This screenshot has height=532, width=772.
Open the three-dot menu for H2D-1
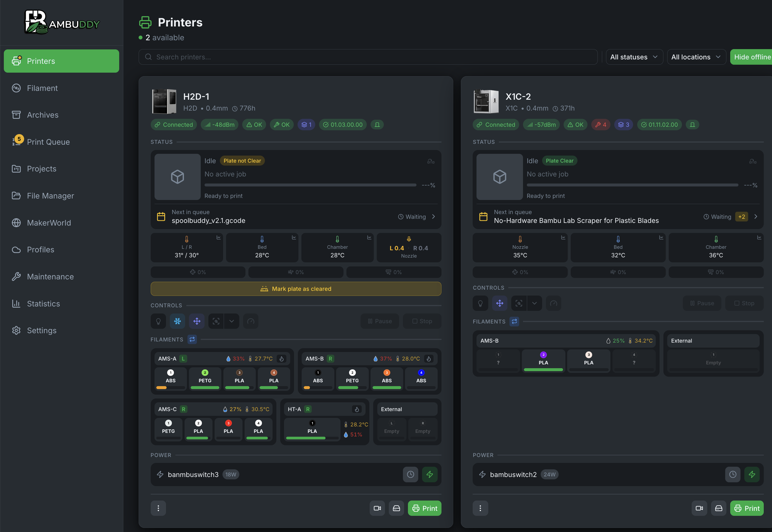click(x=158, y=508)
